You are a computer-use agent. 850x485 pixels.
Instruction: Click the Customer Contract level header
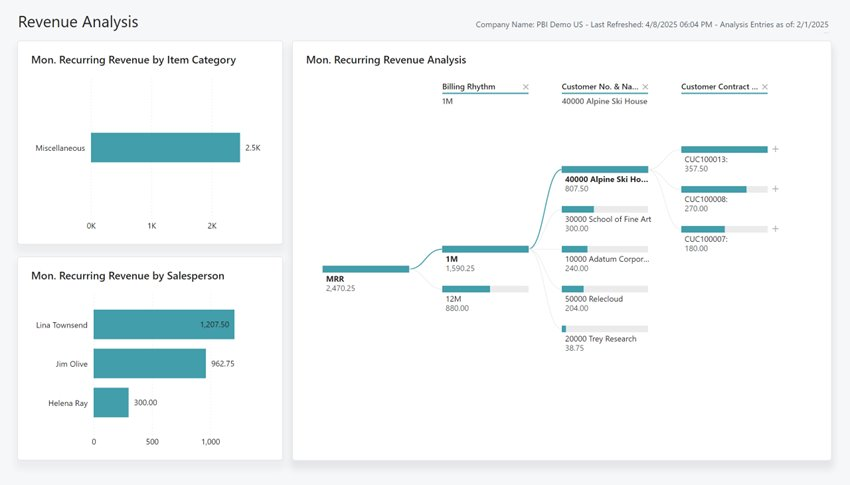[x=719, y=87]
